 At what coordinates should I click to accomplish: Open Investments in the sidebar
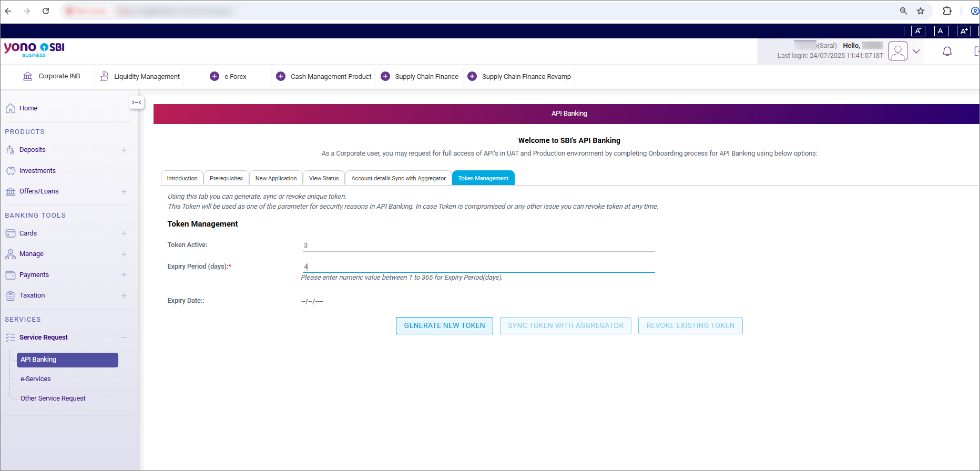tap(37, 171)
